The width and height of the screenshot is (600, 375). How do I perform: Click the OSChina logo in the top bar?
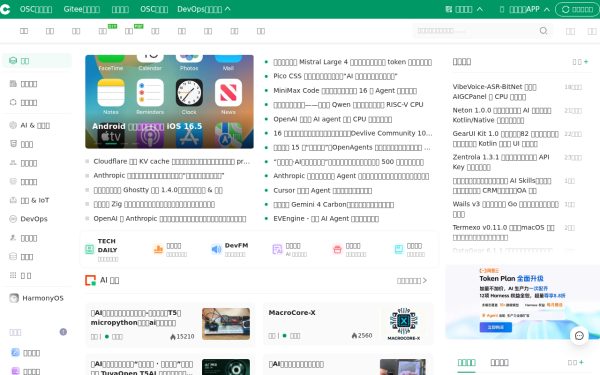(x=5, y=9)
